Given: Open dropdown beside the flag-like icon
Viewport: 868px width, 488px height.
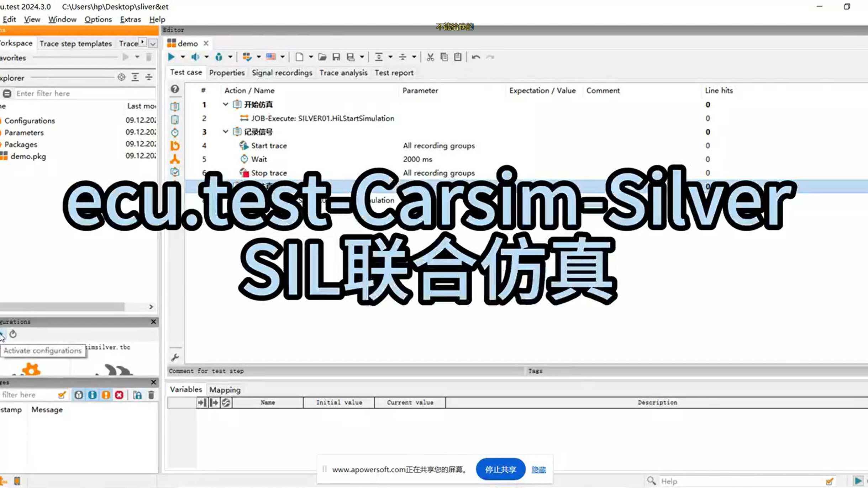Looking at the screenshot, I should tap(283, 57).
